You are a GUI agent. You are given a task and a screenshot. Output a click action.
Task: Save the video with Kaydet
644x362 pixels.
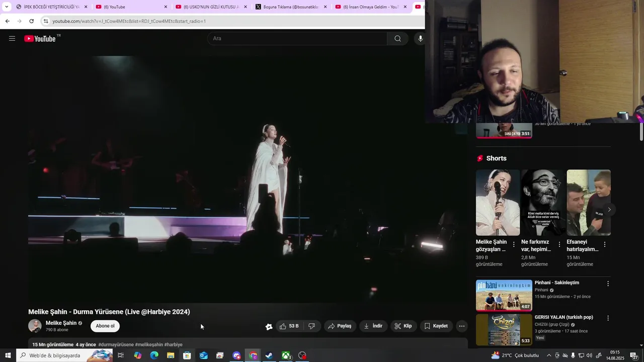point(436,326)
